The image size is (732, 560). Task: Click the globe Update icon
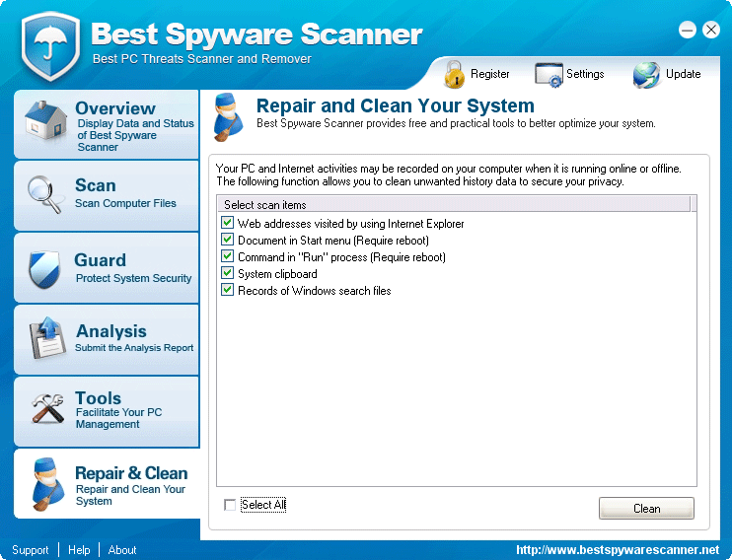(x=646, y=75)
